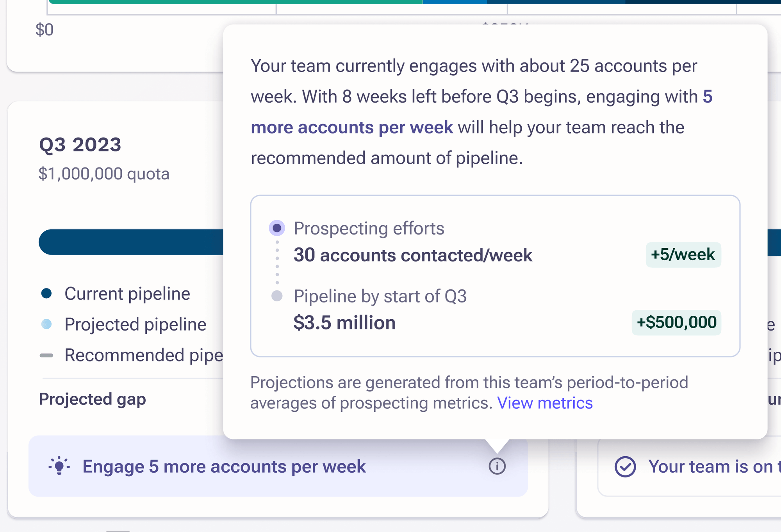Click the Recommended pipeline legend dash
The image size is (781, 532).
46,355
